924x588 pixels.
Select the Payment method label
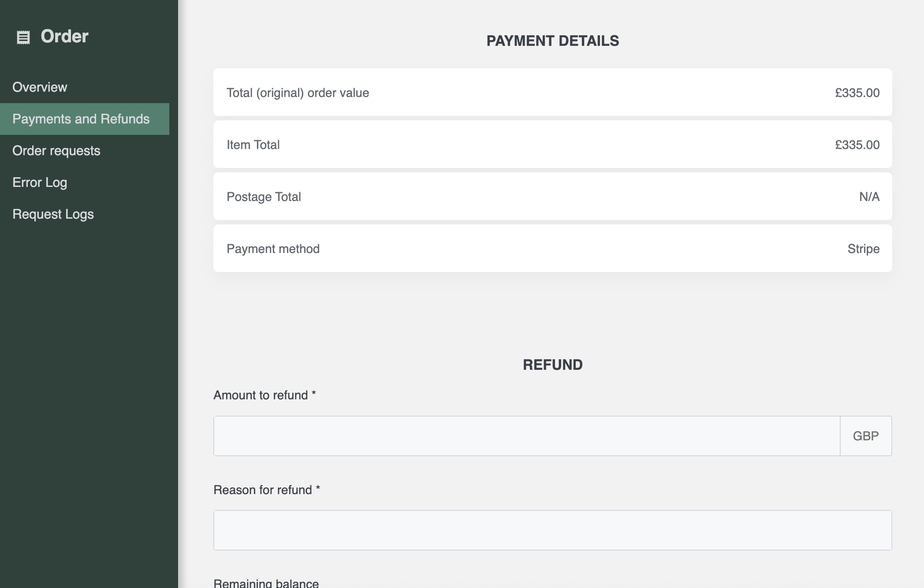tap(273, 249)
